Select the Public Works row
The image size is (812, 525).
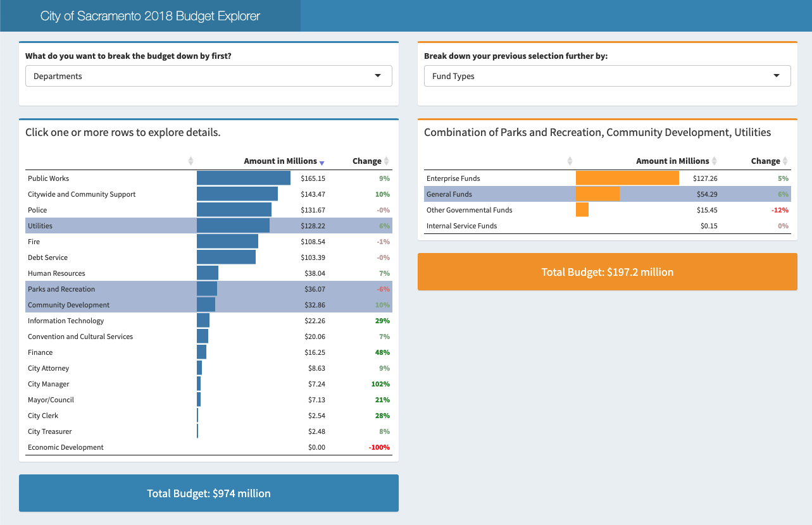point(209,178)
